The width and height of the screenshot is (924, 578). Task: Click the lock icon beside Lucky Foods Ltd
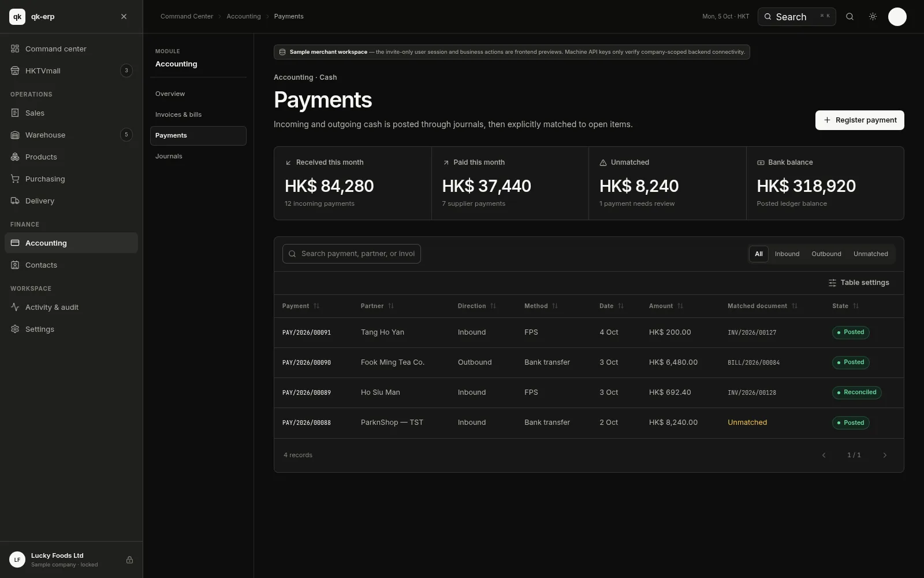pos(129,560)
